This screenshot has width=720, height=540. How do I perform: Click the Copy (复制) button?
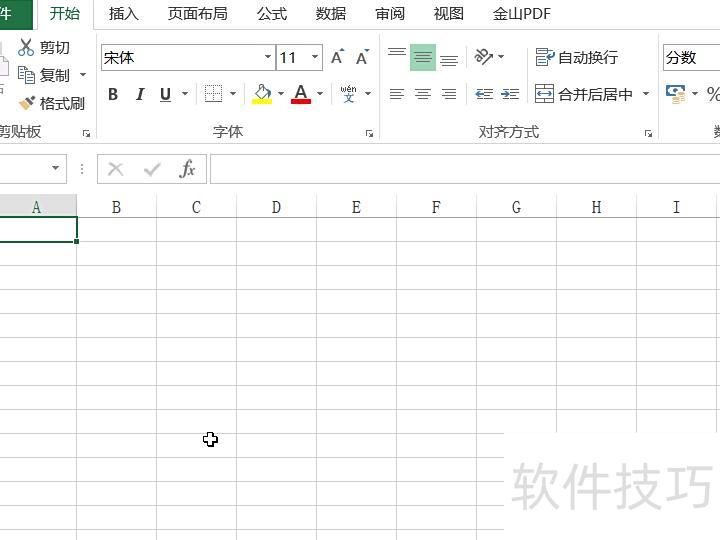pos(44,75)
